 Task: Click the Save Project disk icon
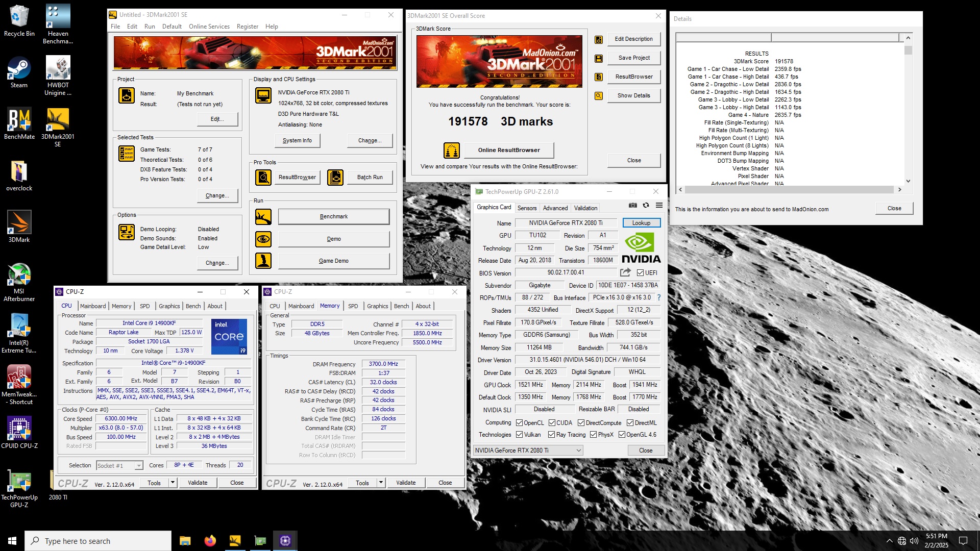click(599, 58)
